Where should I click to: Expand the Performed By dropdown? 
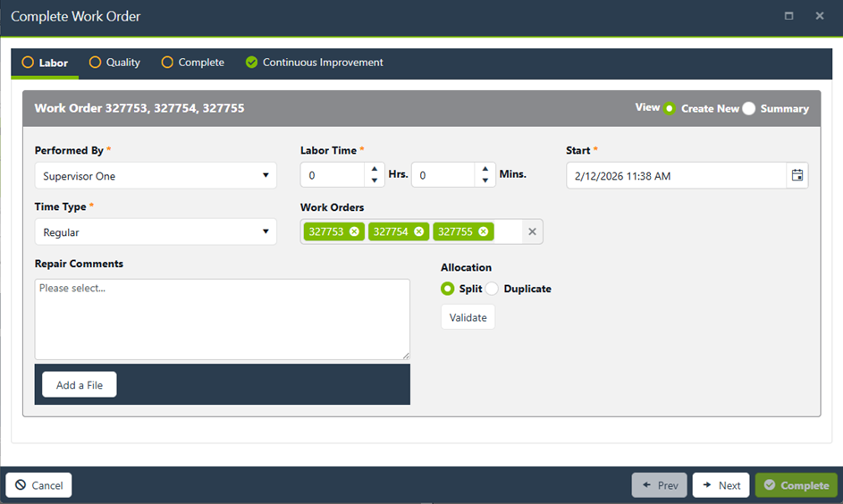(x=156, y=176)
